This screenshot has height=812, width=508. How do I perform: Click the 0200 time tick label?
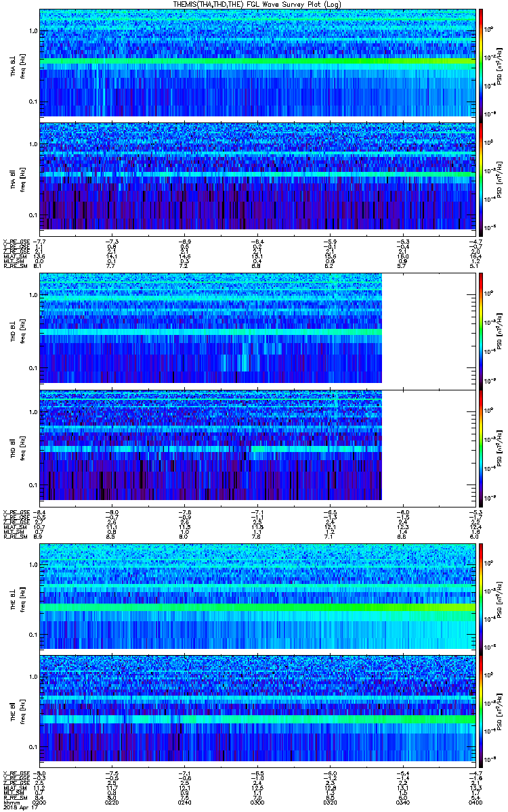40,803
